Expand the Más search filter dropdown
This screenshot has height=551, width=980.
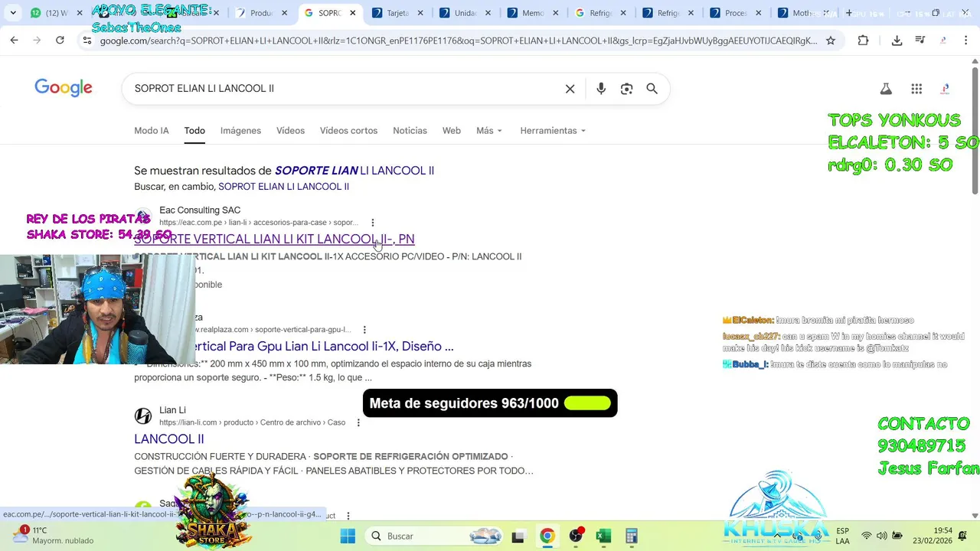pyautogui.click(x=489, y=131)
